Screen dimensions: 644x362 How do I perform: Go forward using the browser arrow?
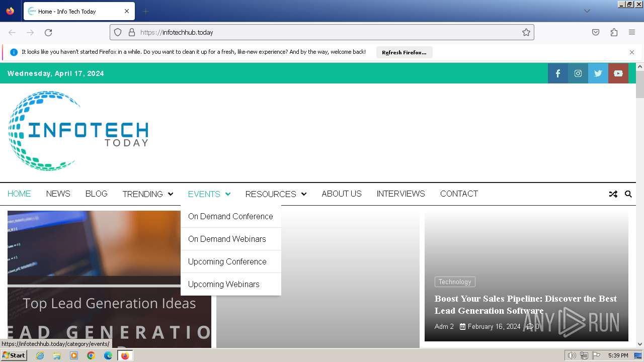click(30, 32)
